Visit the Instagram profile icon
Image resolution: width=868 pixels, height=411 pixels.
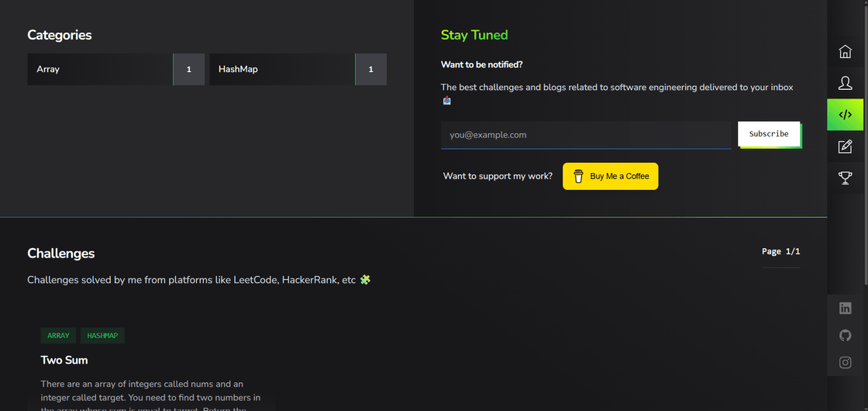tap(845, 362)
